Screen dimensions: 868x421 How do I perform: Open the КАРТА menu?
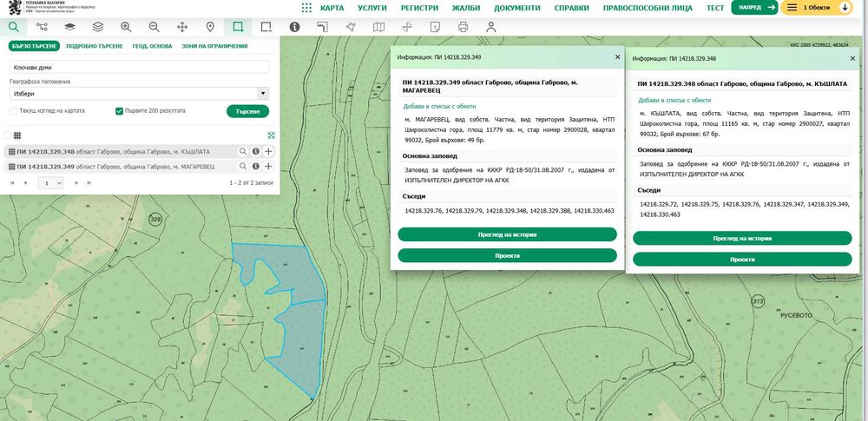pyautogui.click(x=332, y=9)
